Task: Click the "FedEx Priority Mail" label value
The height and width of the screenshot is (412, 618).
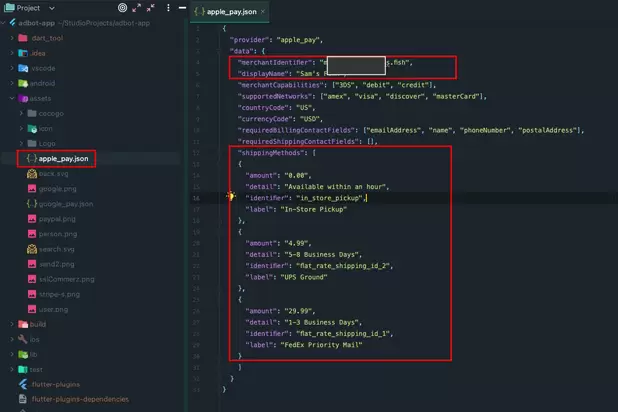Action: [321, 345]
